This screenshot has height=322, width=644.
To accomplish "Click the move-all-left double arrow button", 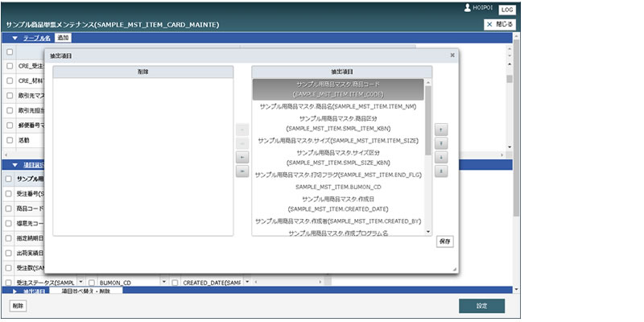I will coord(242,171).
